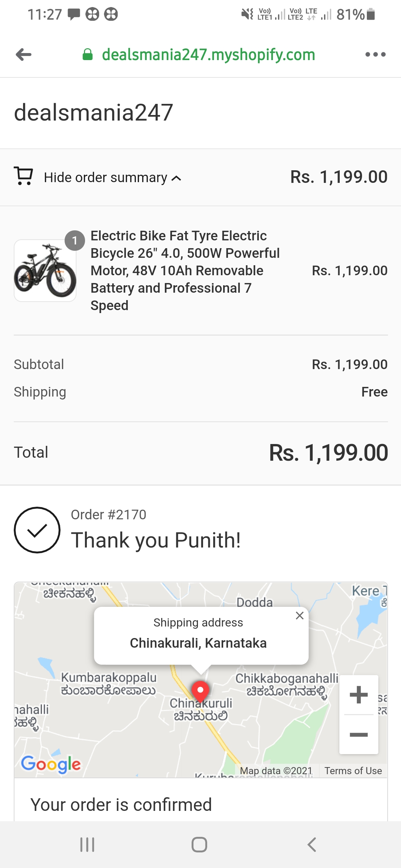This screenshot has width=401, height=868.
Task: Zoom in on the map
Action: pos(359,695)
